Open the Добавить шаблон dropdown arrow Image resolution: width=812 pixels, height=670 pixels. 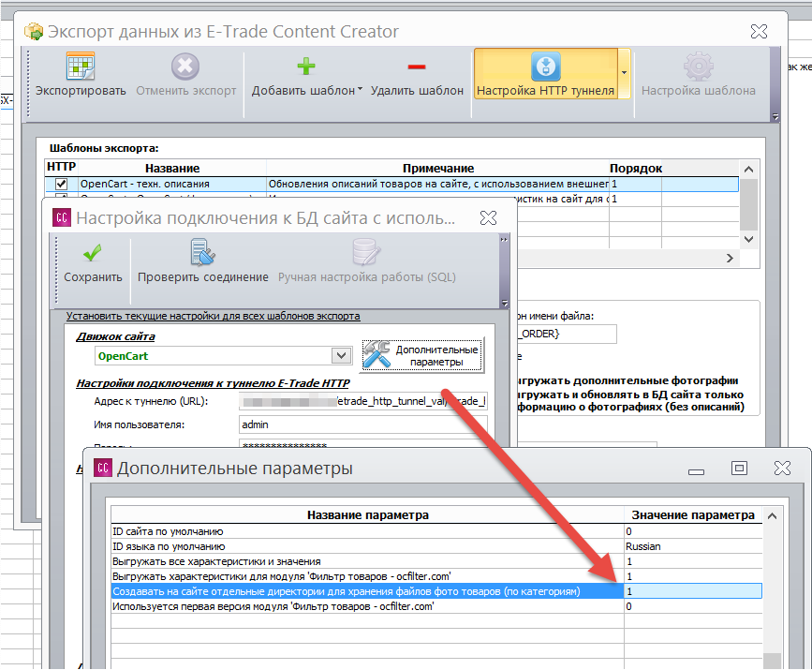click(x=360, y=89)
